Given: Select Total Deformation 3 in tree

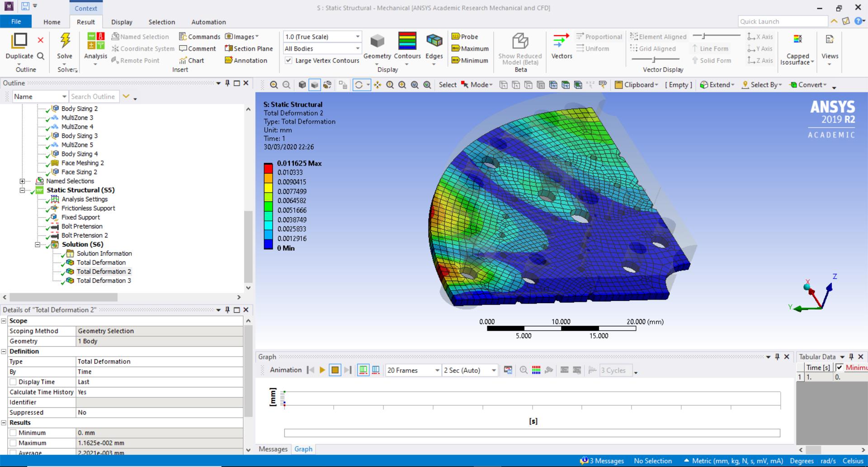Looking at the screenshot, I should (104, 281).
